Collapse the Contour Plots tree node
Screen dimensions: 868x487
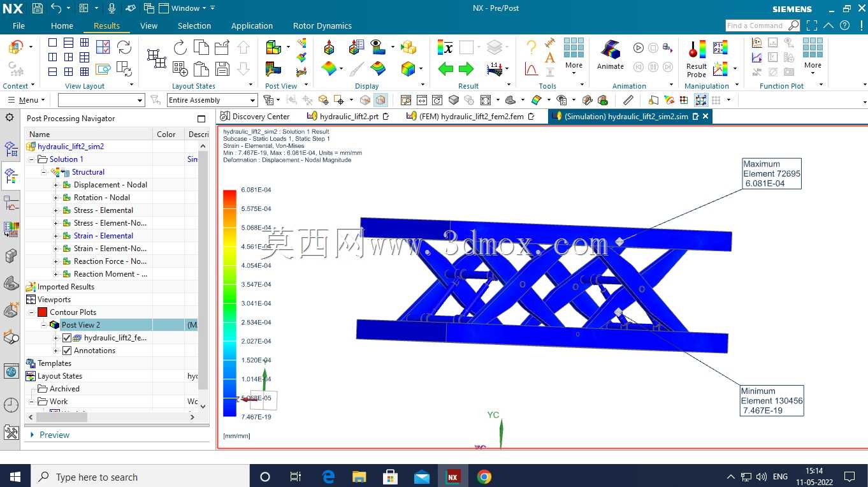(31, 312)
